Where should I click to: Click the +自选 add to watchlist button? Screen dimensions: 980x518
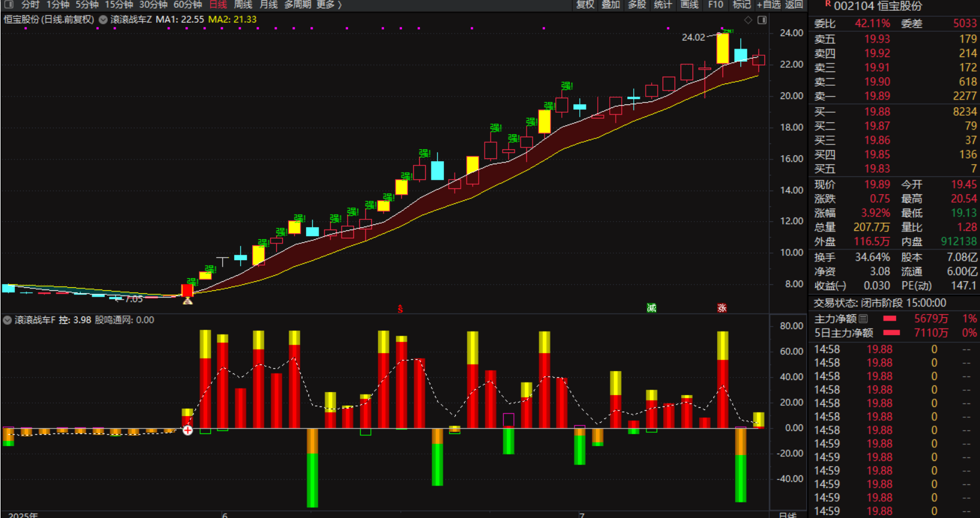[769, 5]
